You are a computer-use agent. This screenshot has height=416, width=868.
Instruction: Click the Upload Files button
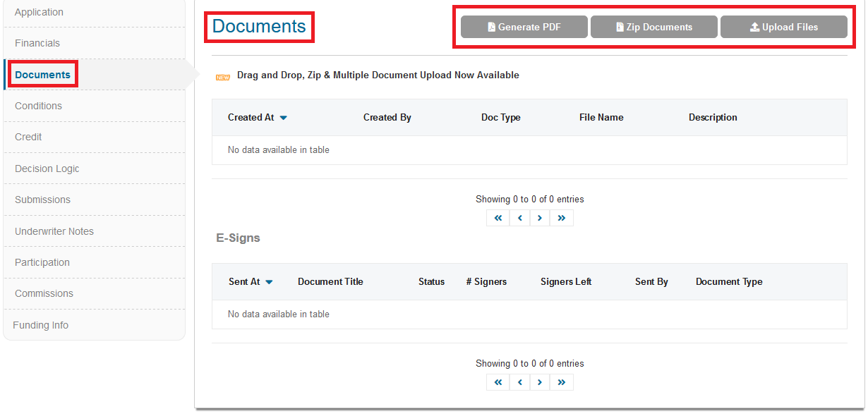click(783, 27)
